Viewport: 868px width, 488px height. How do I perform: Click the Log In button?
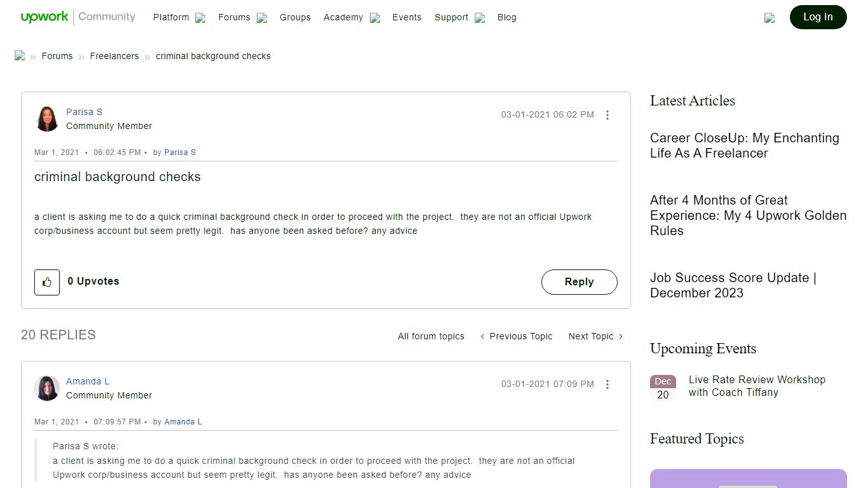(818, 17)
